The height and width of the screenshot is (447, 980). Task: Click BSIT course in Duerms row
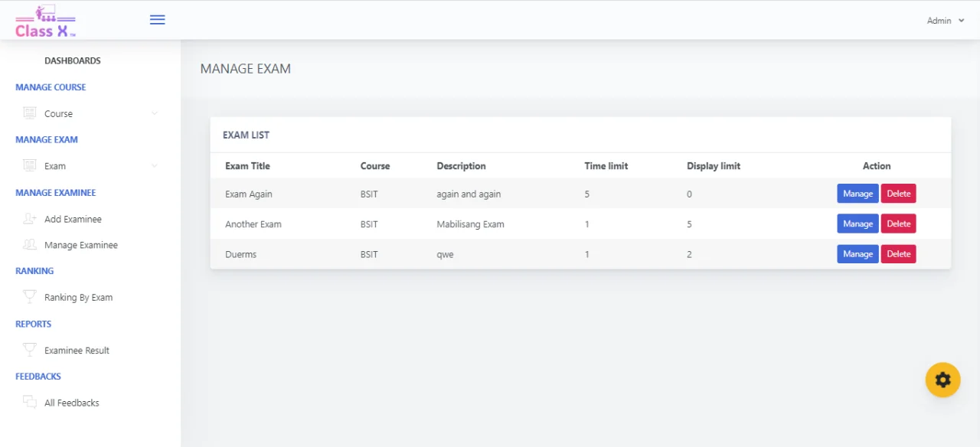tap(369, 254)
